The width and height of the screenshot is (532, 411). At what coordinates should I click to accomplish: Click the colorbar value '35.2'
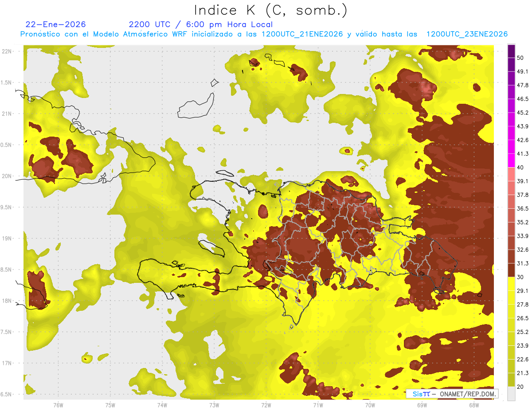[523, 222]
